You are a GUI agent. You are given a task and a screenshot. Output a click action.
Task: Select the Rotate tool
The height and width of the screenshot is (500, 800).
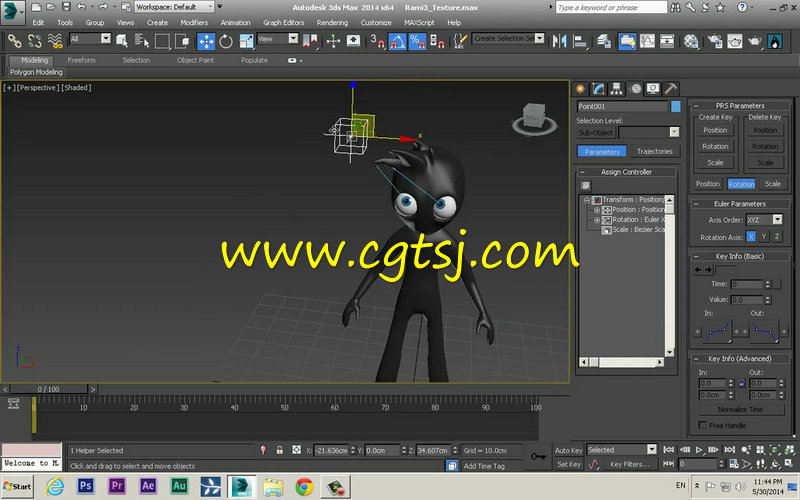point(226,41)
